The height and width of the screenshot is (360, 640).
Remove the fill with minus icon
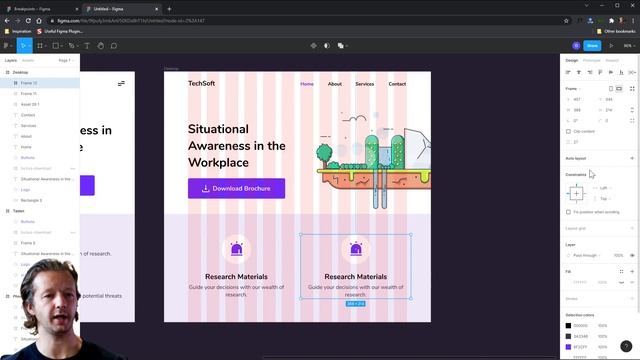[632, 282]
